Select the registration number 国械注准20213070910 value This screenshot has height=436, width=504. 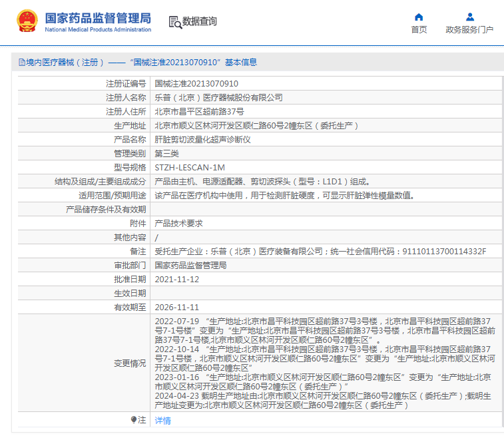[x=196, y=83]
